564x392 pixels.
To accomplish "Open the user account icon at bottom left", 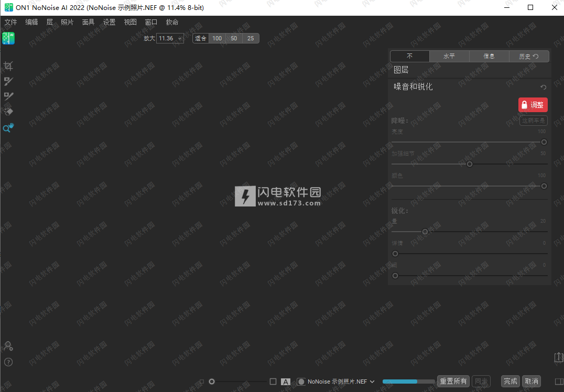I will click(x=8, y=346).
